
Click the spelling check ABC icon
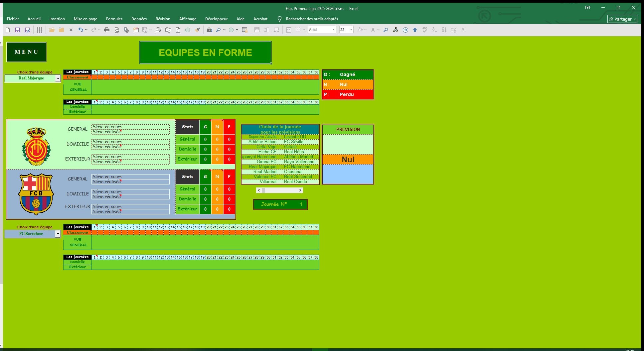(425, 30)
